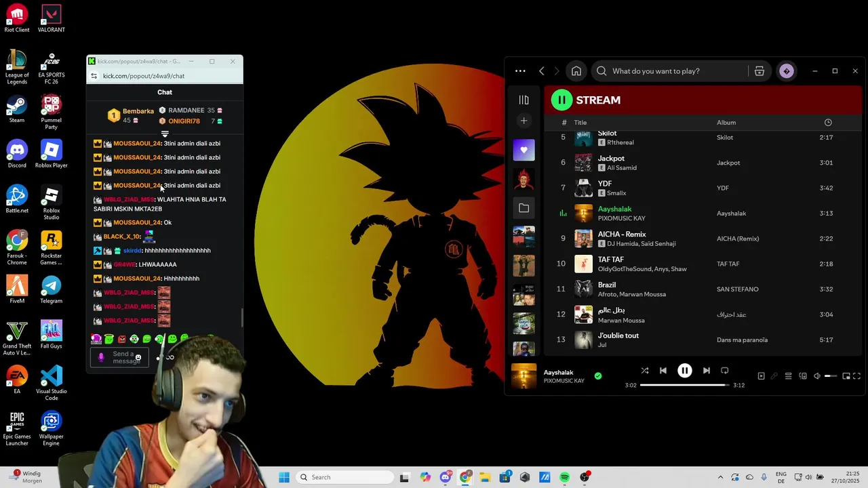Select the Telegram desktop icon

point(52,289)
